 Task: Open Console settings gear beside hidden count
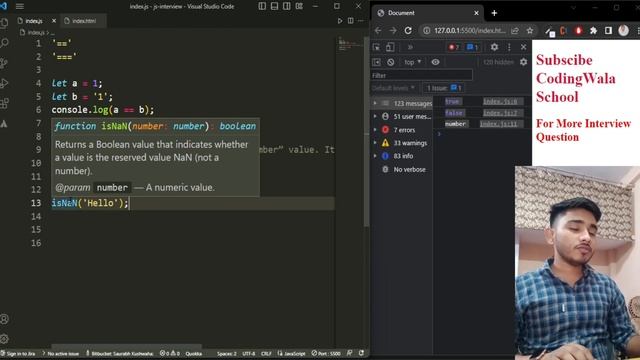(x=523, y=62)
